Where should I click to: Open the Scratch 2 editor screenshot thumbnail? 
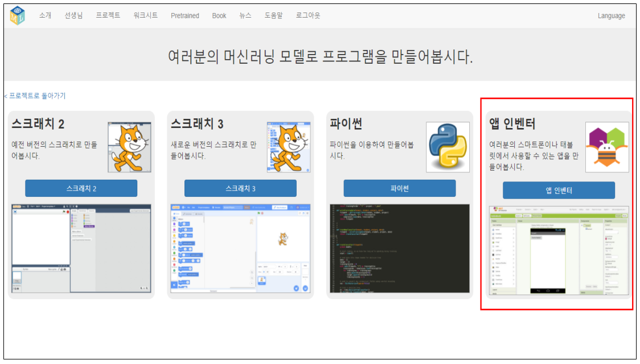(81, 249)
